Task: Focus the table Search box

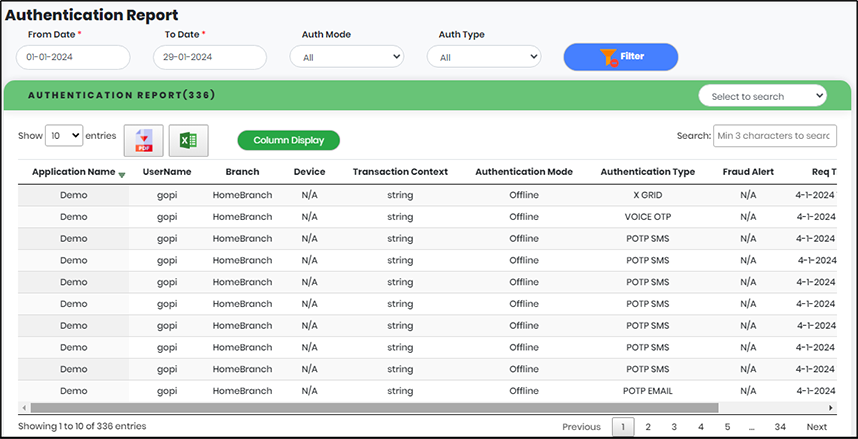Action: point(774,135)
